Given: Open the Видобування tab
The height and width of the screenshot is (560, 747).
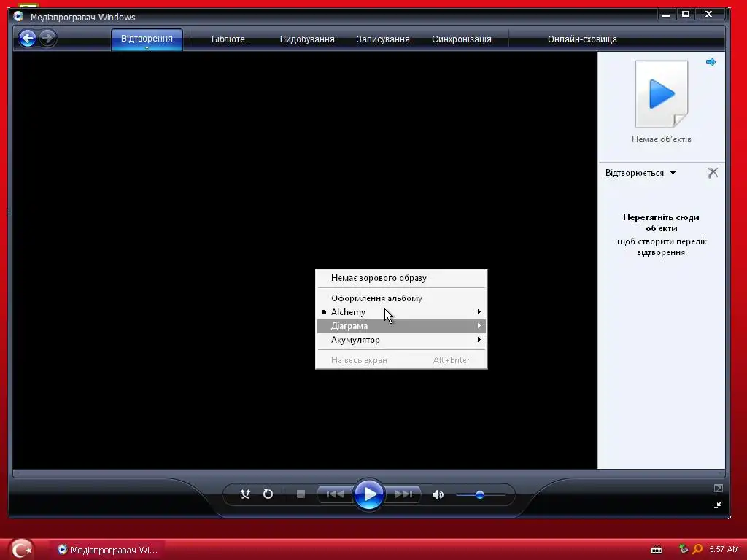Looking at the screenshot, I should 307,39.
